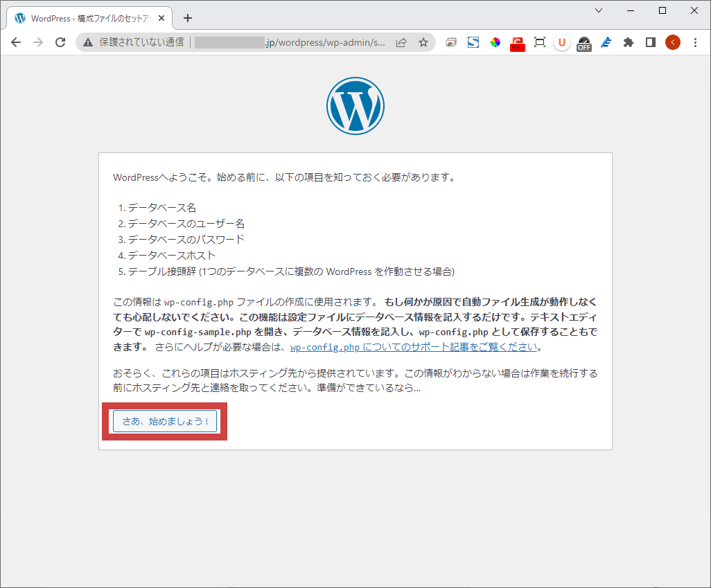Viewport: 711px width, 588px height.
Task: Click the browser forward arrow
Action: point(38,42)
